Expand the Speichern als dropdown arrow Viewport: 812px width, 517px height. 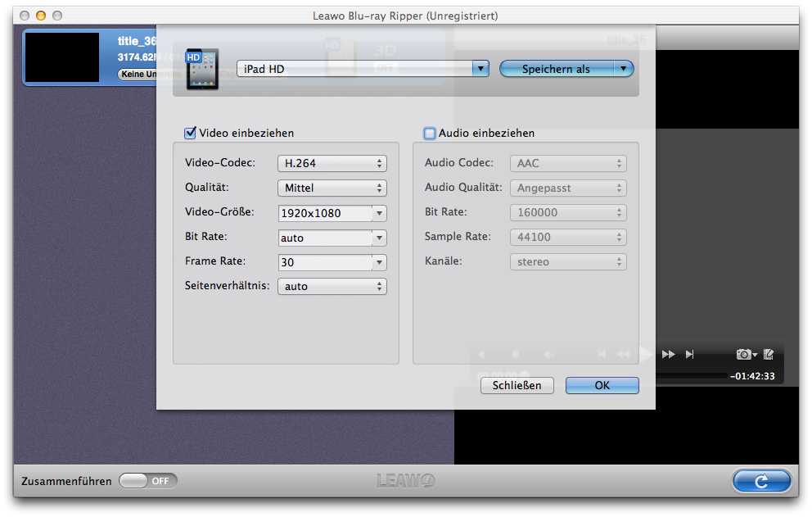coord(624,69)
